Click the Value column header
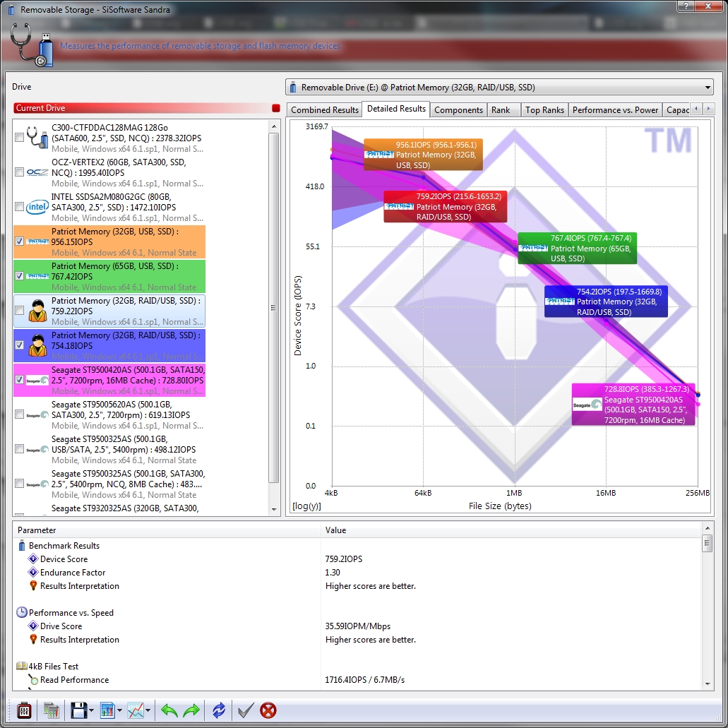The image size is (728, 728). 511,530
